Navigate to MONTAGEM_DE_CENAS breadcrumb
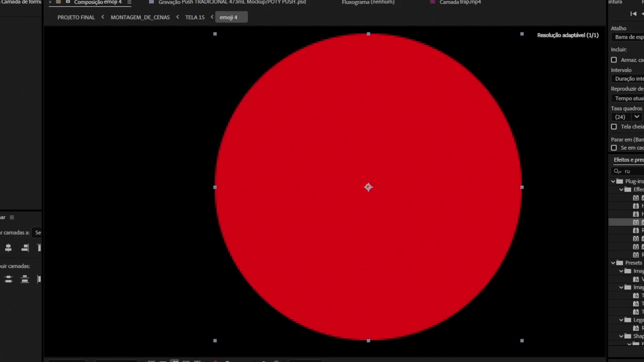The width and height of the screenshot is (644, 362). (140, 17)
